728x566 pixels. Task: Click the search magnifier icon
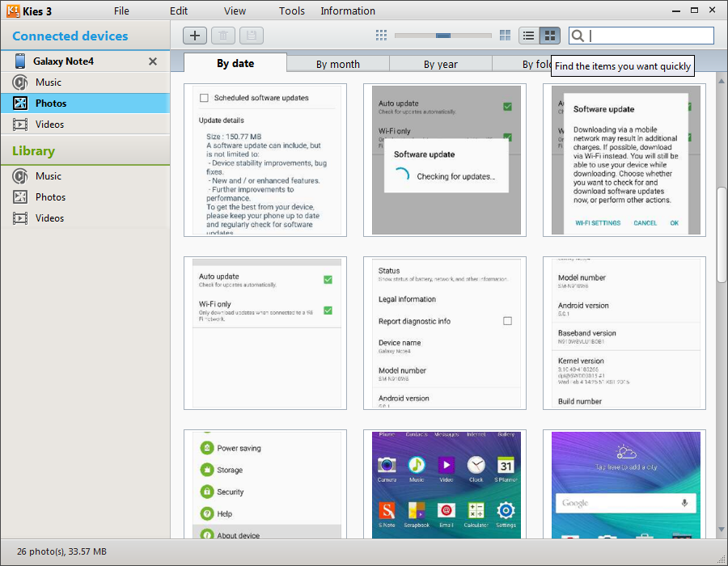578,36
